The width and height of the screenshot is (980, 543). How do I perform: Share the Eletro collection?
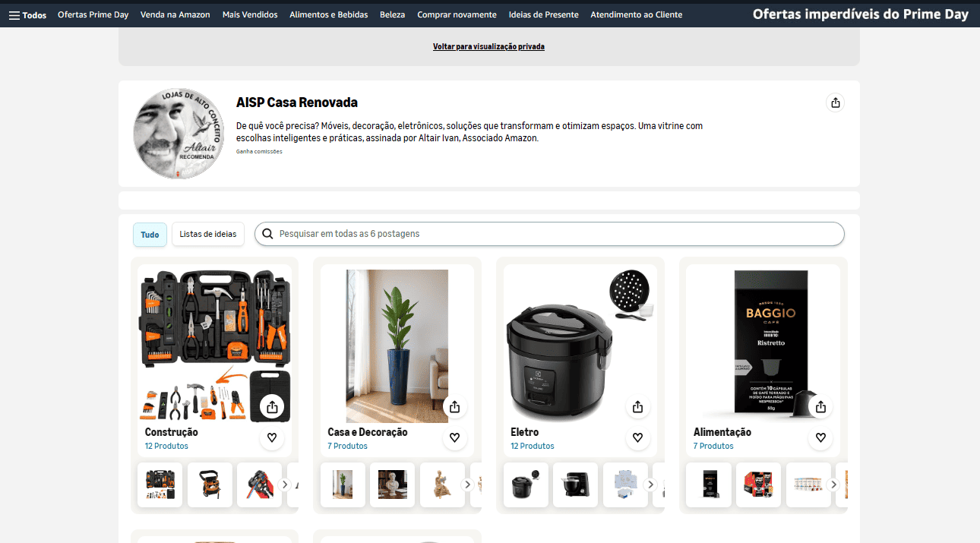637,406
